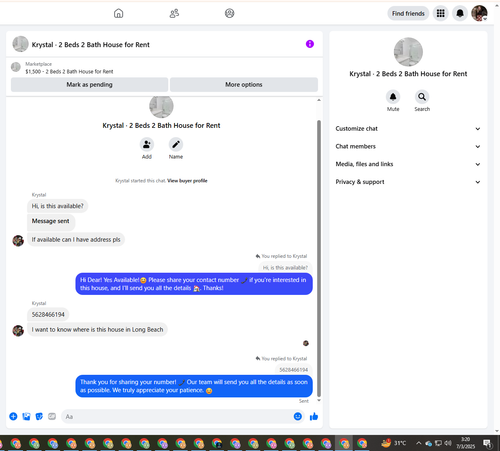Attach a photo with image icon
The width and height of the screenshot is (500, 451).
[x=26, y=416]
